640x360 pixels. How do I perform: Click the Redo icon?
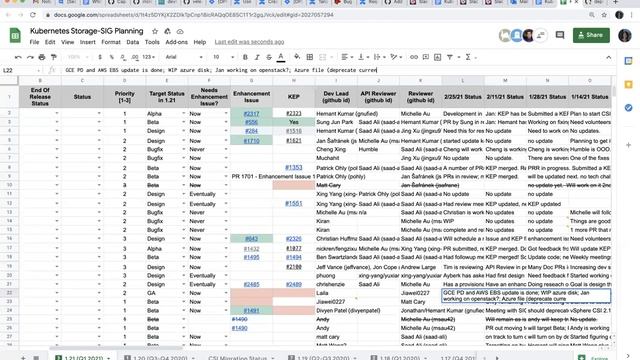pyautogui.click(x=30, y=57)
